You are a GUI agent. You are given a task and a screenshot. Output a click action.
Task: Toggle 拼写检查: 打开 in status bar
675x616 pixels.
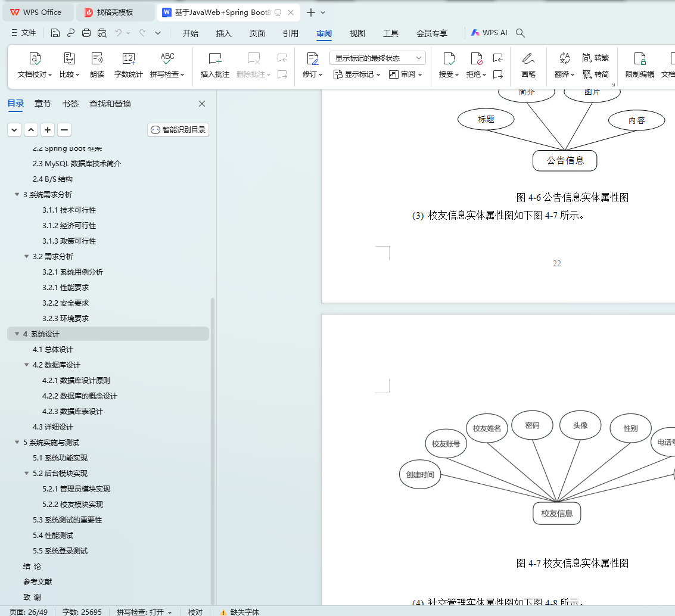(x=144, y=612)
